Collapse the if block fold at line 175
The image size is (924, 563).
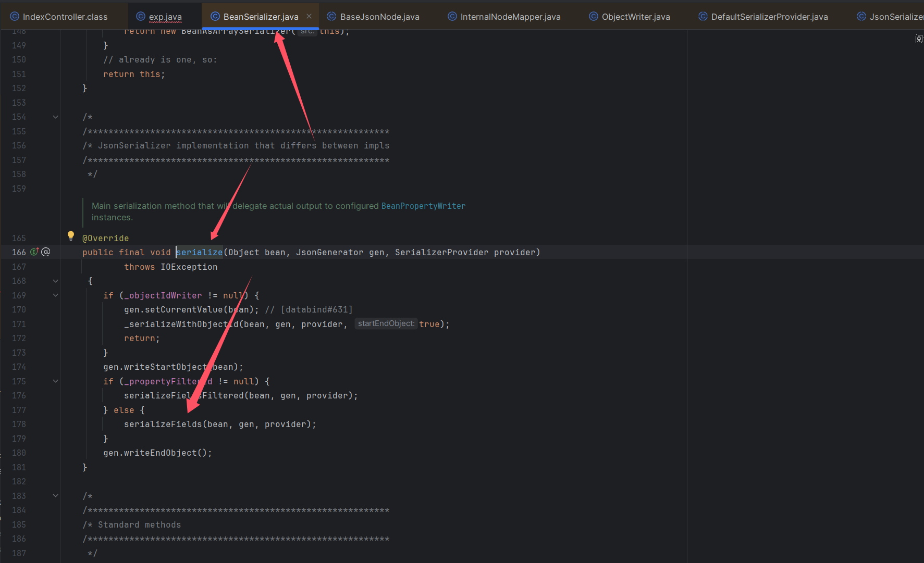56,381
